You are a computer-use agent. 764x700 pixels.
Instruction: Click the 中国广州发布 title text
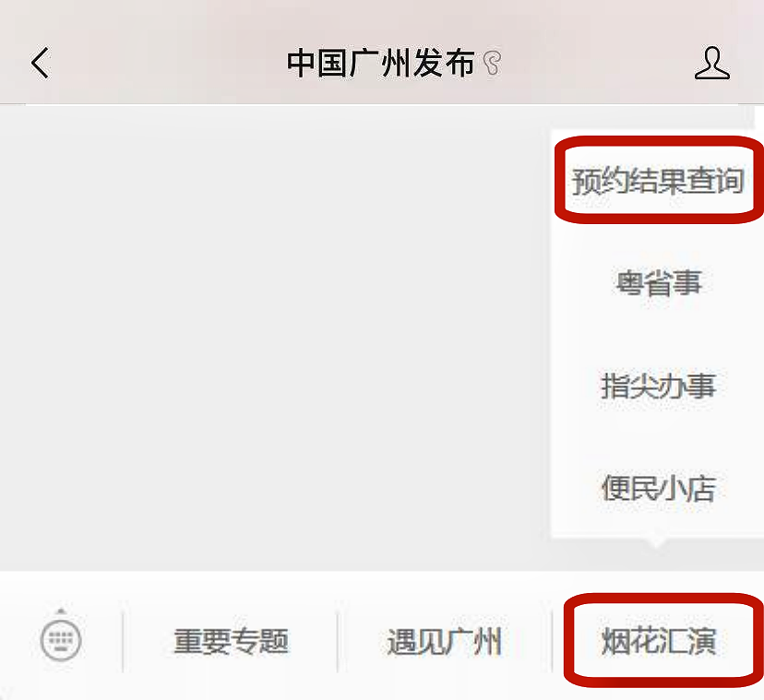pos(380,64)
